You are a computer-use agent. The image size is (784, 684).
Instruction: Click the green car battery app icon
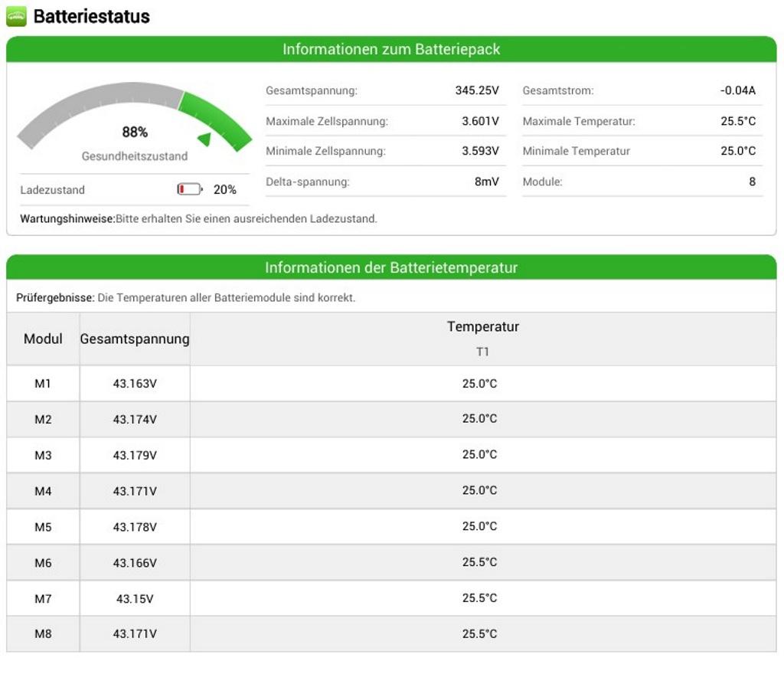click(16, 17)
